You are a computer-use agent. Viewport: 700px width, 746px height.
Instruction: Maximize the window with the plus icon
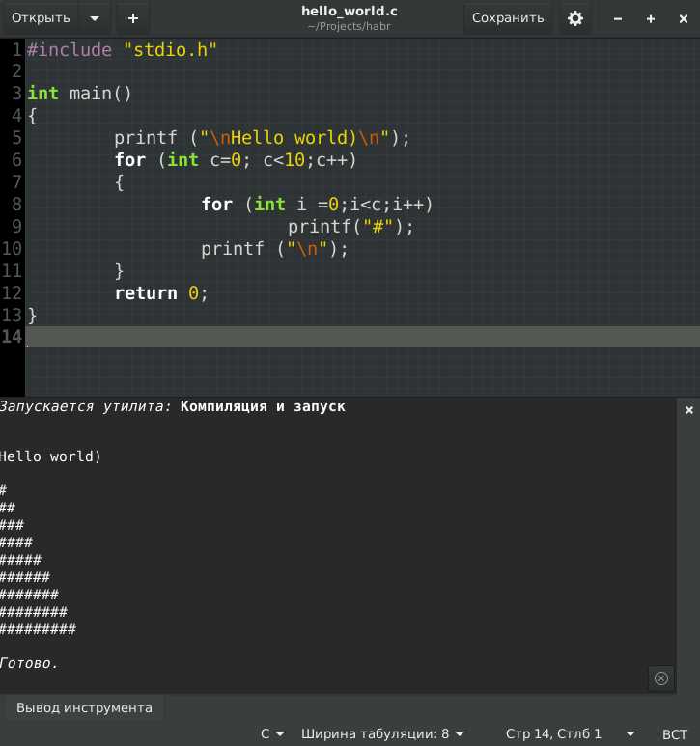tap(651, 19)
